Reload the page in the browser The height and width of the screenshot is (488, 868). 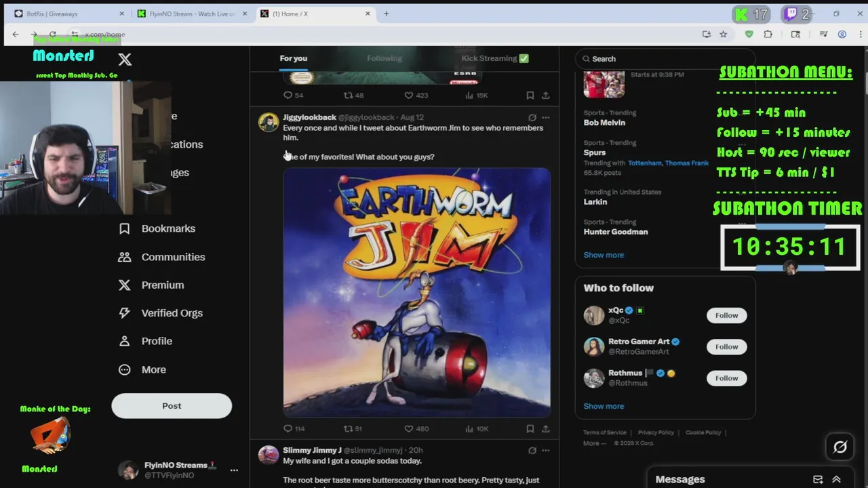click(x=52, y=34)
